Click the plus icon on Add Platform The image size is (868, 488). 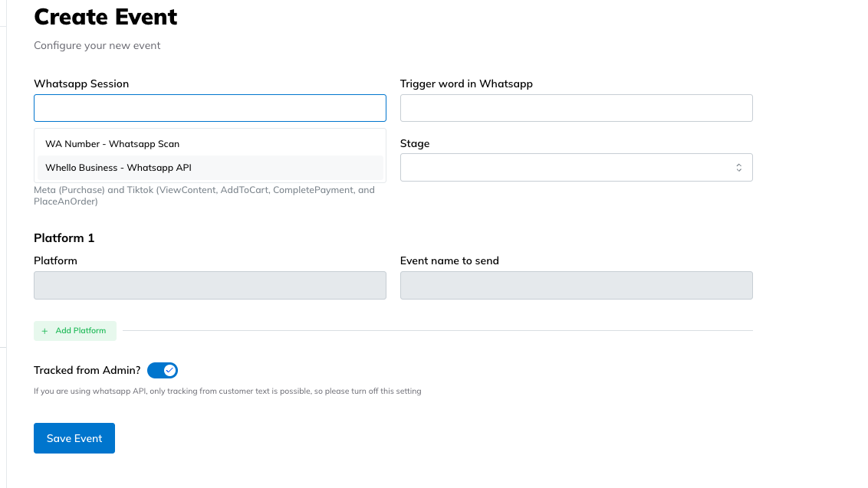coord(44,331)
